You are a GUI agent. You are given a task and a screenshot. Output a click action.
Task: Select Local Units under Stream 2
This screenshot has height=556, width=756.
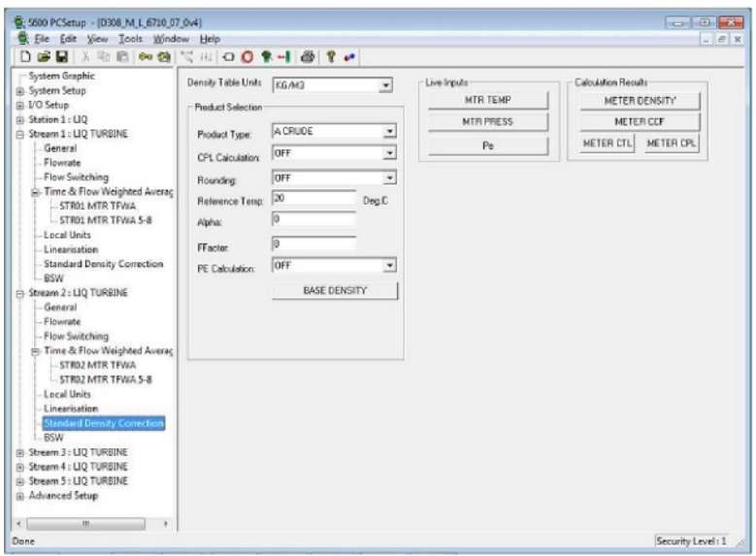click(x=67, y=394)
